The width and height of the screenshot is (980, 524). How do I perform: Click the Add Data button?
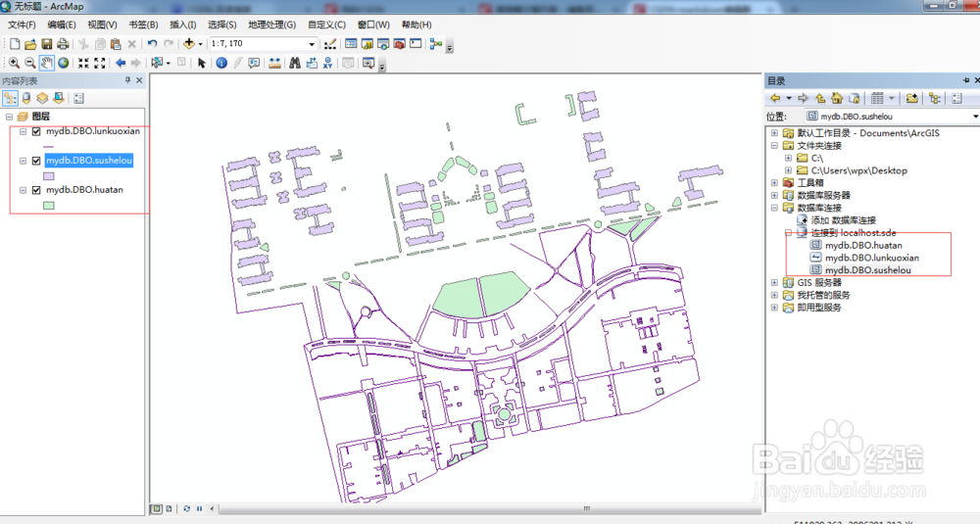[189, 44]
